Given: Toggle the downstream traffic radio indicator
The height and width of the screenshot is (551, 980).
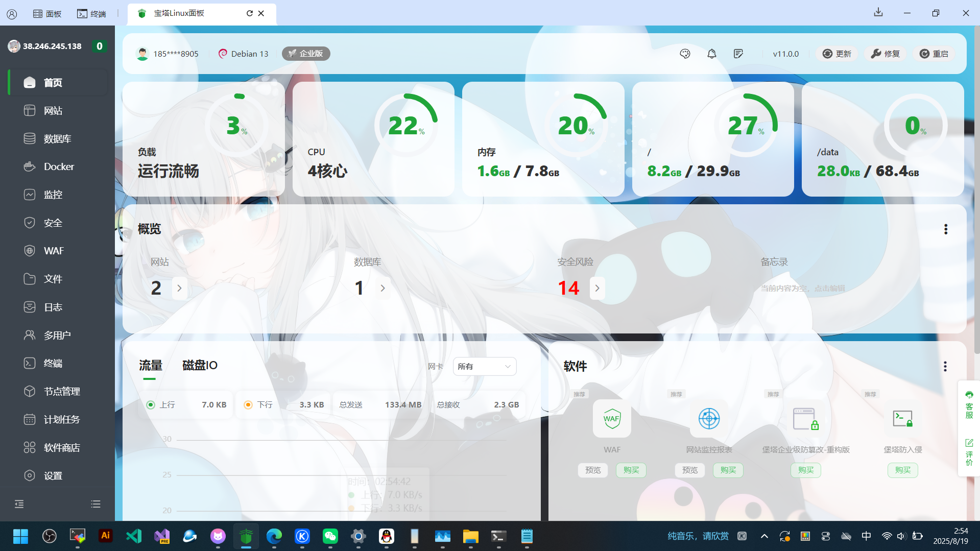Looking at the screenshot, I should 248,405.
